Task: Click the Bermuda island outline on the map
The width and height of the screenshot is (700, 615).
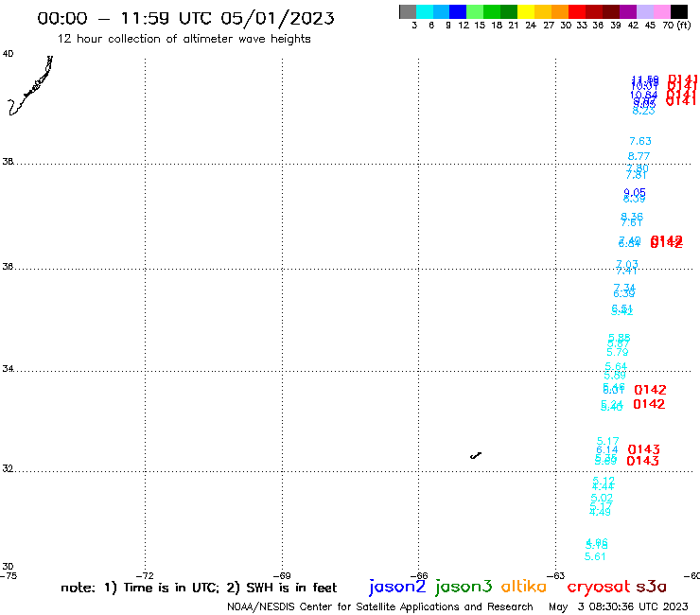Action: tap(476, 455)
